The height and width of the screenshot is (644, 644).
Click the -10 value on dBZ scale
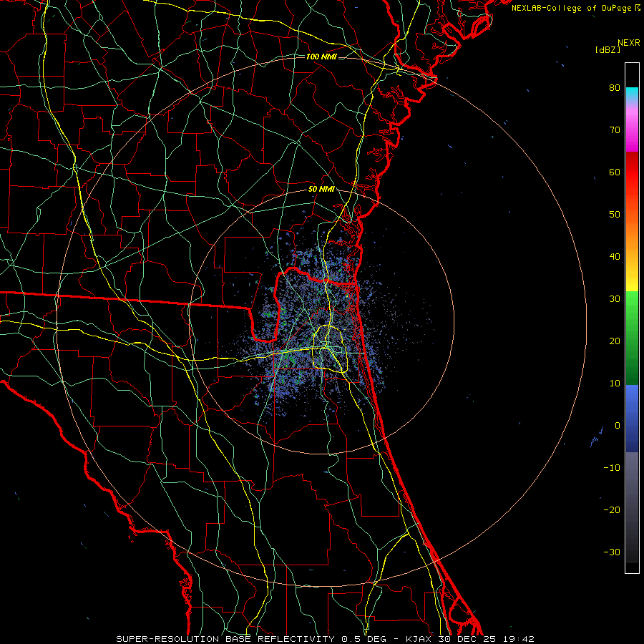tap(612, 468)
